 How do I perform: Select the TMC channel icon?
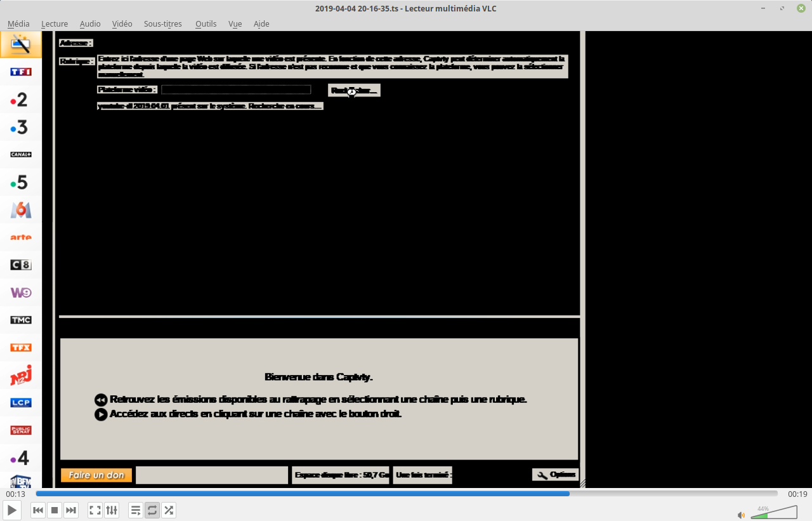20,320
